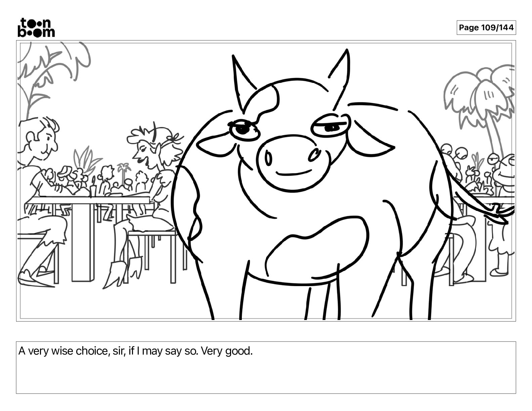Click the Page 109/144 indicator
Image resolution: width=532 pixels, height=411 pixels.
pyautogui.click(x=486, y=28)
